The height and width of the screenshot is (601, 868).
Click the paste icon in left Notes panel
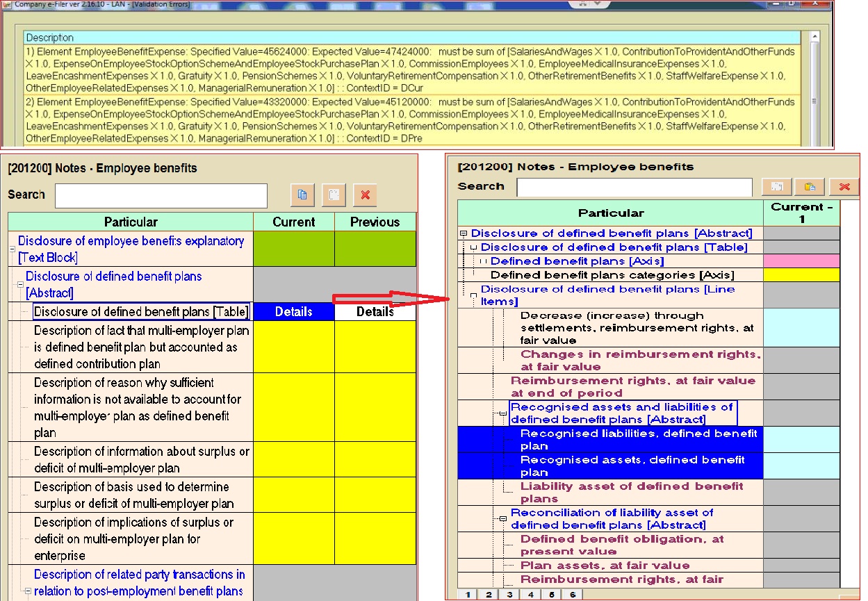[334, 195]
